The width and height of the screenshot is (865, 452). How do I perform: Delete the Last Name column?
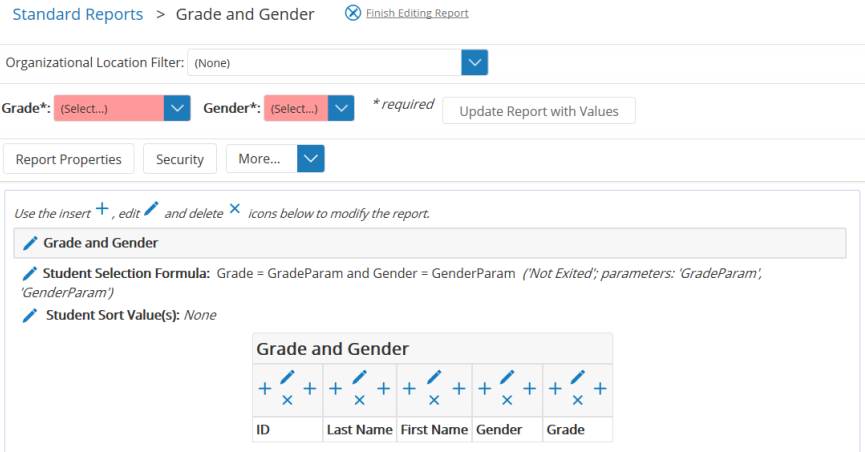360,400
